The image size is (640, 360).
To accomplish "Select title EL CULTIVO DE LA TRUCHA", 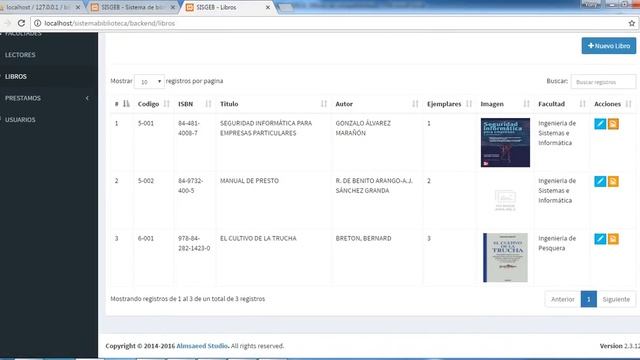I will click(x=258, y=238).
